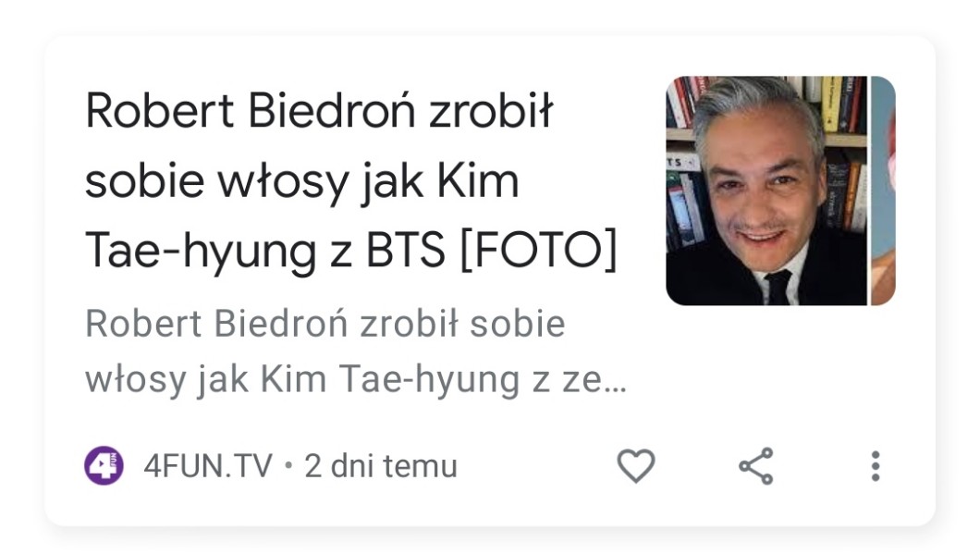Select the 'BTS' word in the headline
Image resolution: width=980 pixels, height=554 pixels.
point(405,250)
